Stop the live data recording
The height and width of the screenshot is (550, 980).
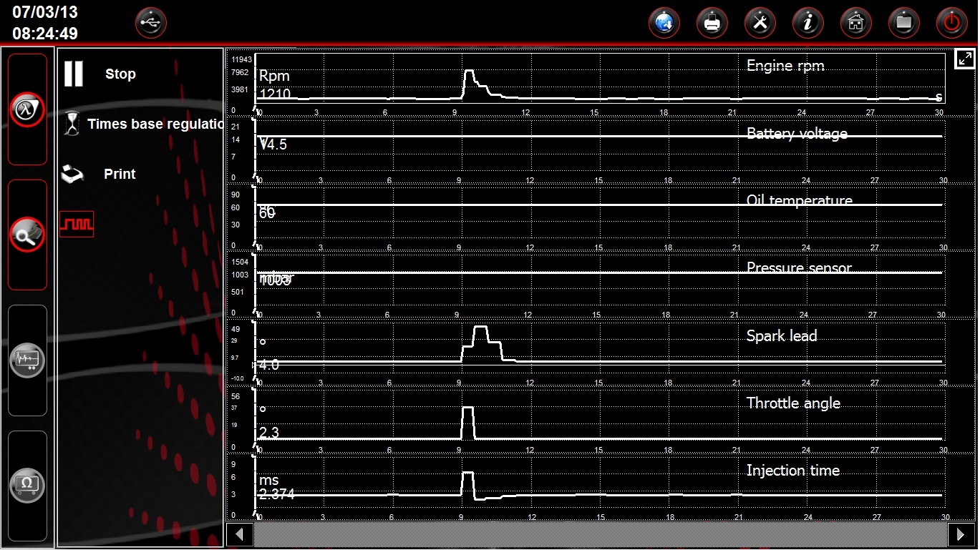click(100, 74)
